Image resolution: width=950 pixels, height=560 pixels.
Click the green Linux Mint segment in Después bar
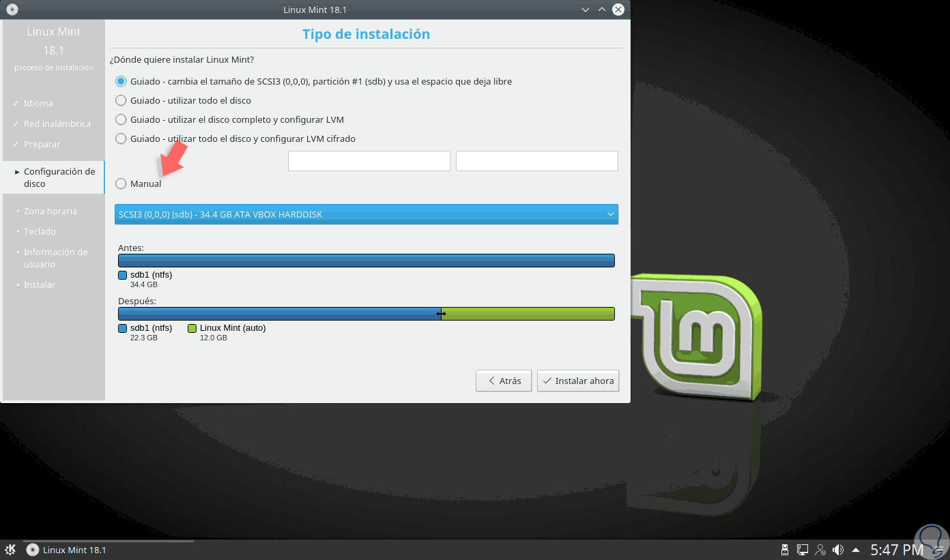(528, 314)
